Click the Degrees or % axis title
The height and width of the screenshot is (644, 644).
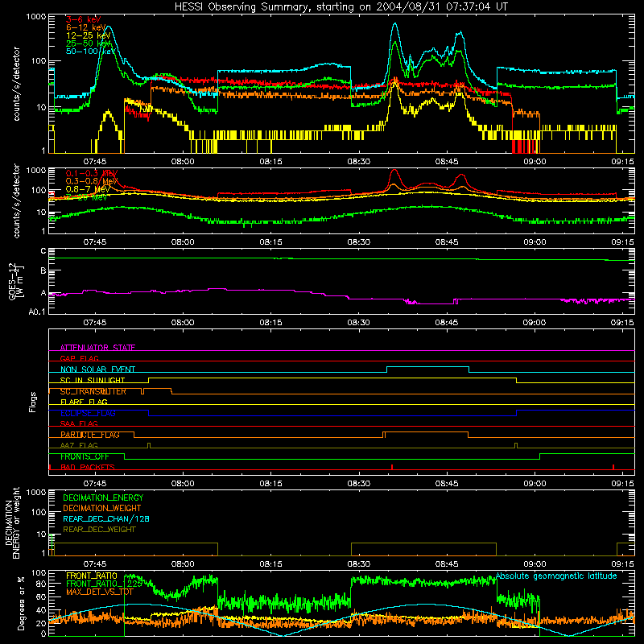pyautogui.click(x=21, y=603)
